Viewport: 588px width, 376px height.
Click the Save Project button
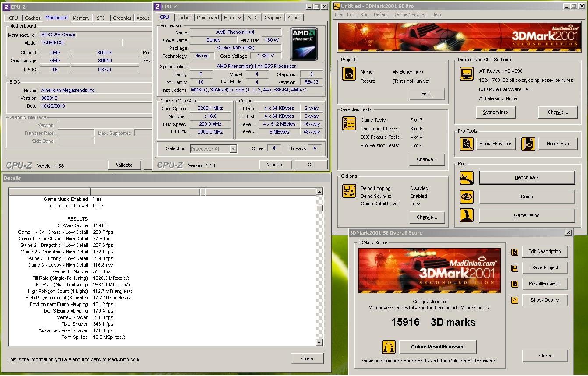(x=545, y=267)
